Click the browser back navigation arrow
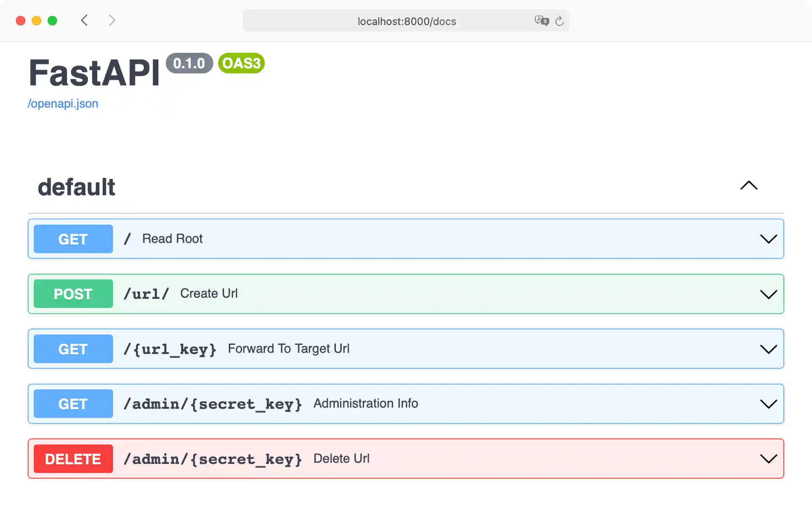This screenshot has height=508, width=812. (x=84, y=20)
